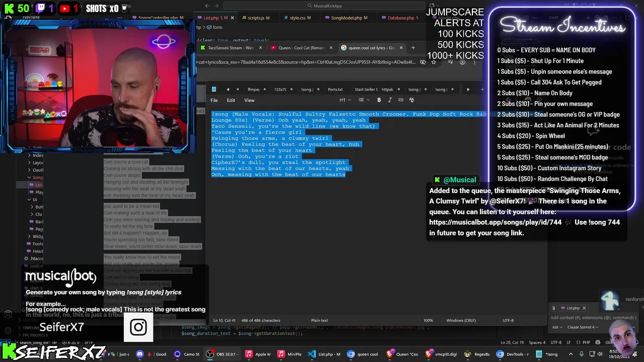Expand the Oauth folder in explorer
Viewport: 644px width, 362px height.
[x=36, y=170]
